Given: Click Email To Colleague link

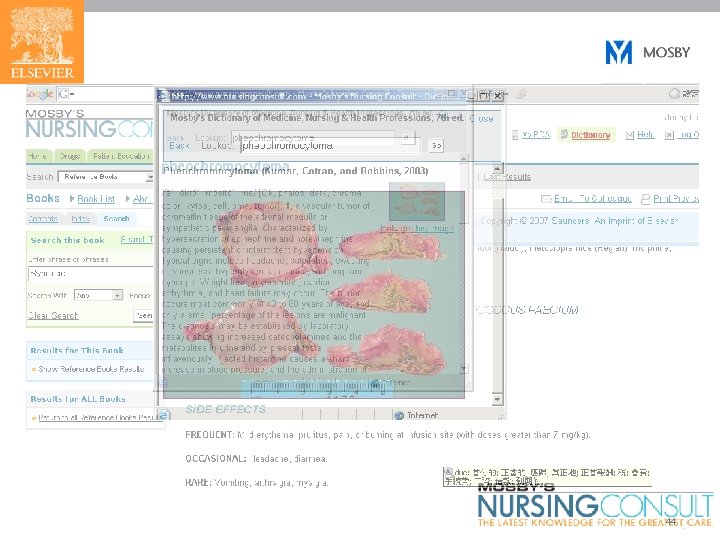Looking at the screenshot, I should 592,199.
